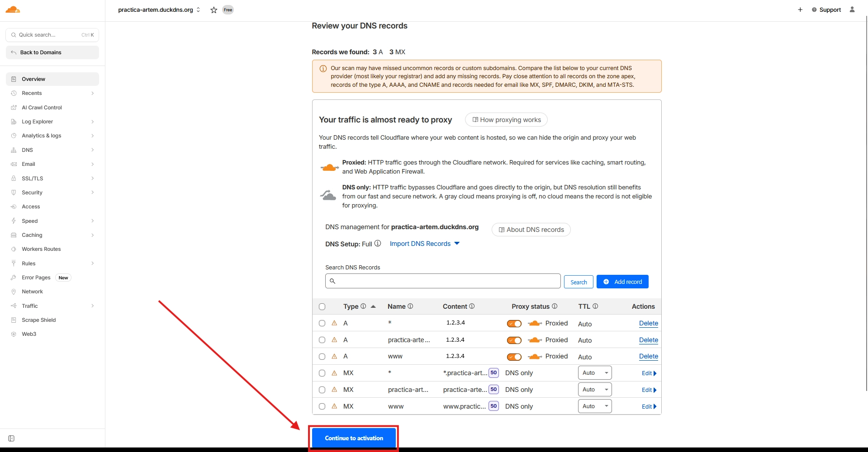868x452 pixels.
Task: Open Workers Routes in sidebar
Action: tap(41, 249)
